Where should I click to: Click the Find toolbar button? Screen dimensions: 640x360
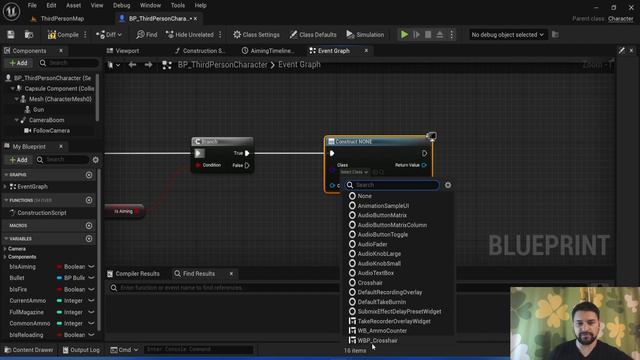point(147,35)
